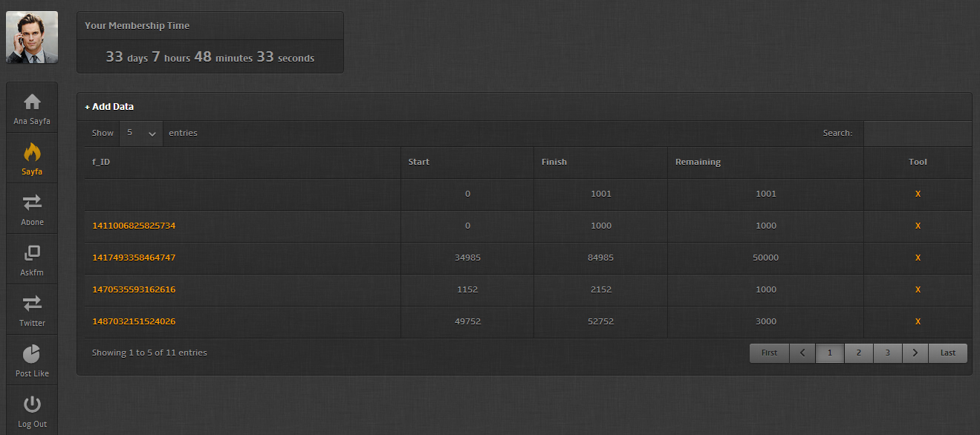The width and height of the screenshot is (980, 435).
Task: Select page 1 in pagination
Action: (x=829, y=353)
